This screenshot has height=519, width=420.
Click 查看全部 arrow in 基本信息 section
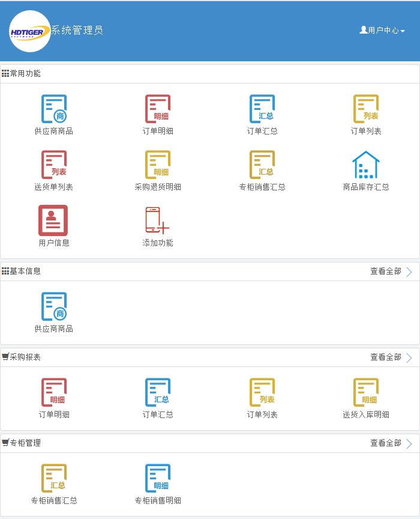[409, 272]
